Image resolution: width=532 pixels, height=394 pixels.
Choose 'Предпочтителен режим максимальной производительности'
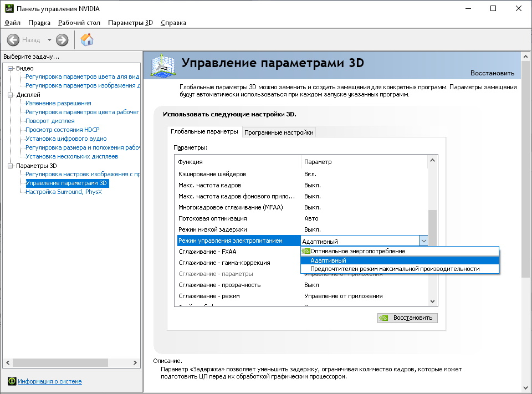pos(400,269)
